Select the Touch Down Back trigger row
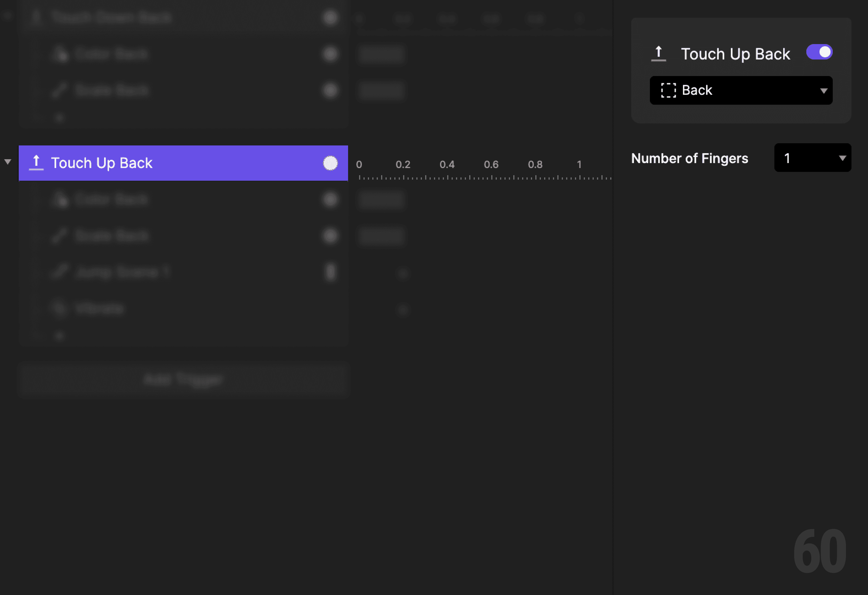 [x=112, y=17]
